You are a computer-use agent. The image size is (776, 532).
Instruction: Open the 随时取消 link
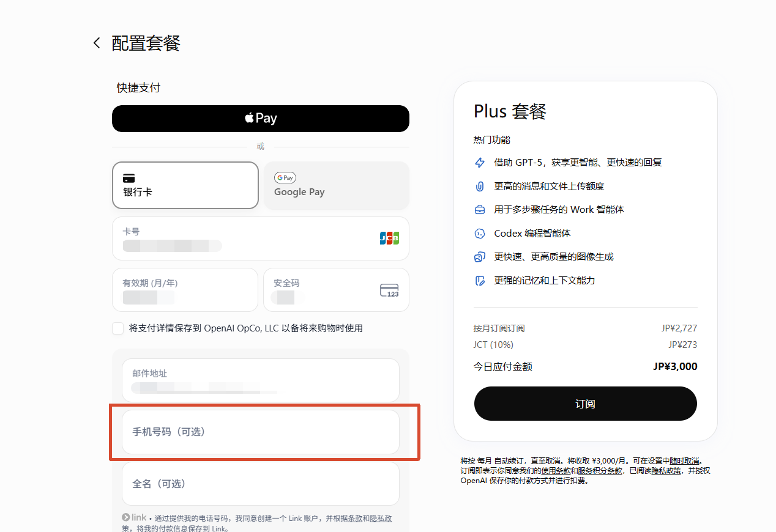coord(684,461)
